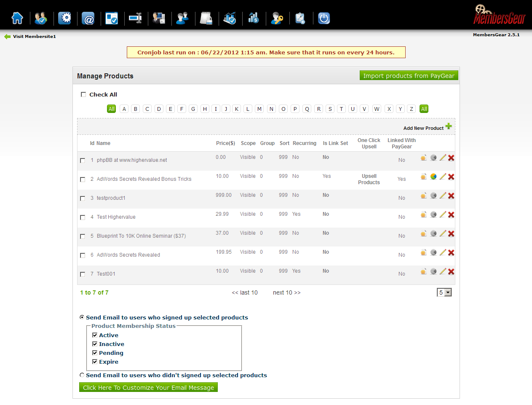This screenshot has height=405, width=532.
Task: Go to 'next 10 >>' page link
Action: pos(287,292)
